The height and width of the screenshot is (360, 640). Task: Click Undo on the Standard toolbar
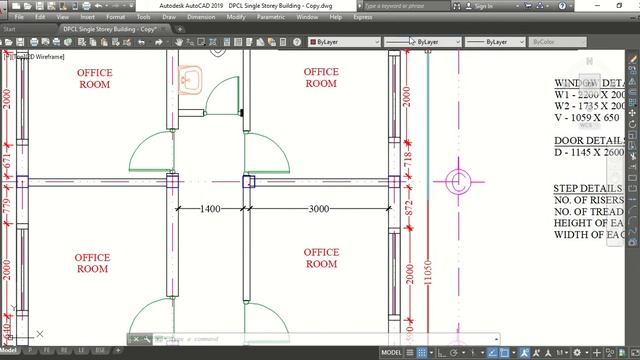click(x=141, y=42)
